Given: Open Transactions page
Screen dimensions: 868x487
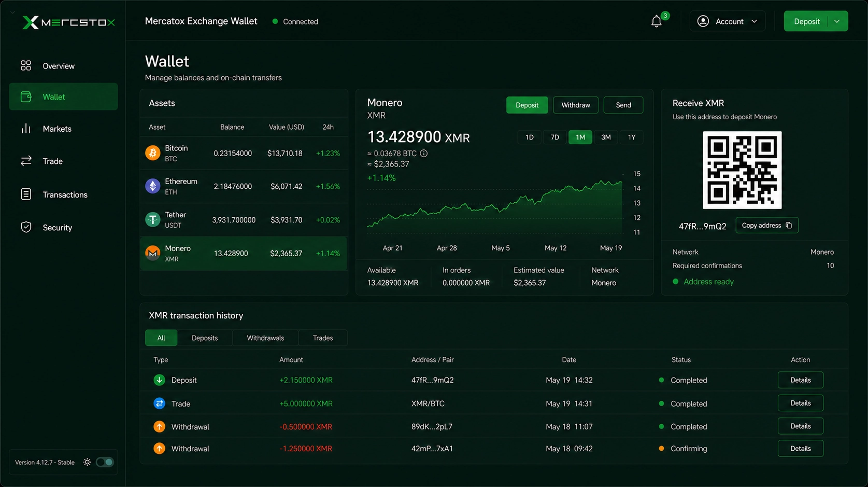Looking at the screenshot, I should click(x=63, y=194).
